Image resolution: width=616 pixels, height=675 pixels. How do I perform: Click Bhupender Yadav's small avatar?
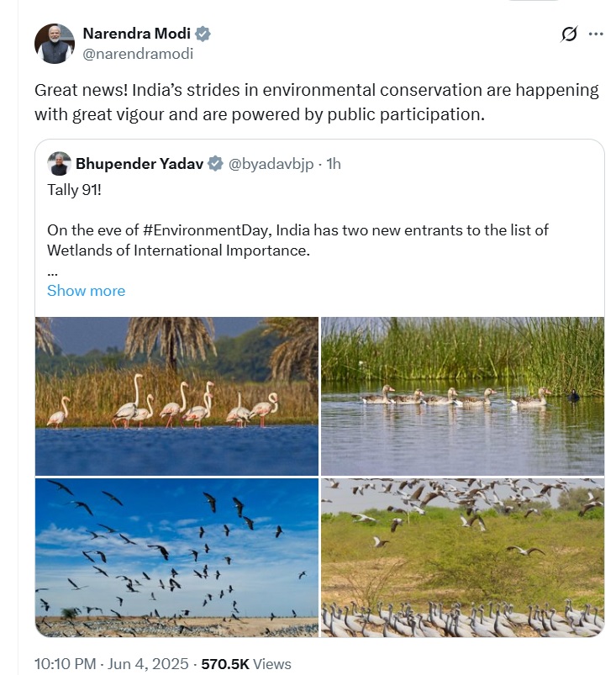tap(58, 163)
